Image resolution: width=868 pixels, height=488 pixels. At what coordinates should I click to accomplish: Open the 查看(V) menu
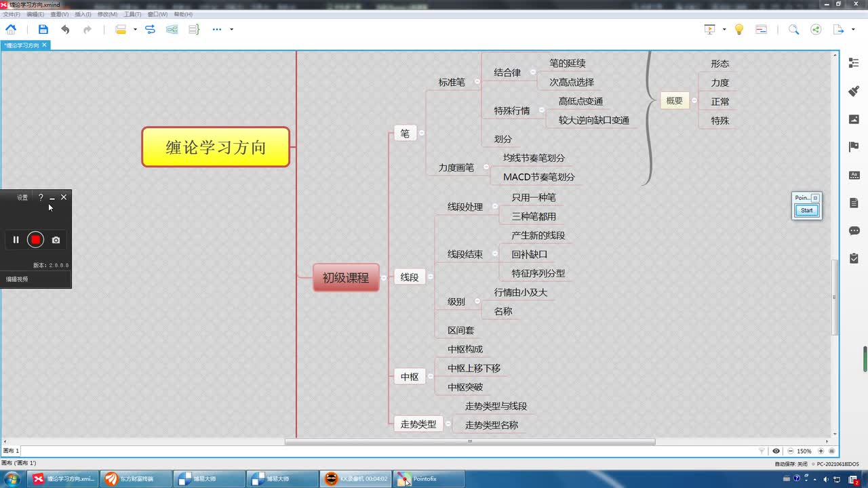[59, 14]
